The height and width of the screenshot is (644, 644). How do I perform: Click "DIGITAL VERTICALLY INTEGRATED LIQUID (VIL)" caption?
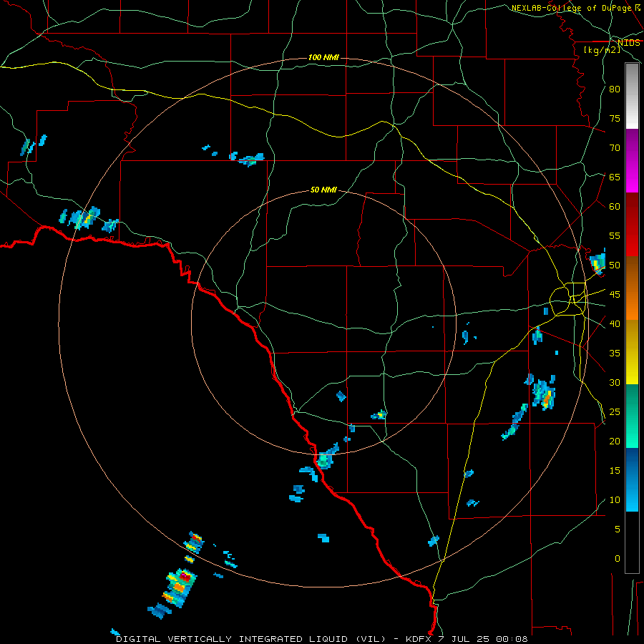[x=251, y=639]
